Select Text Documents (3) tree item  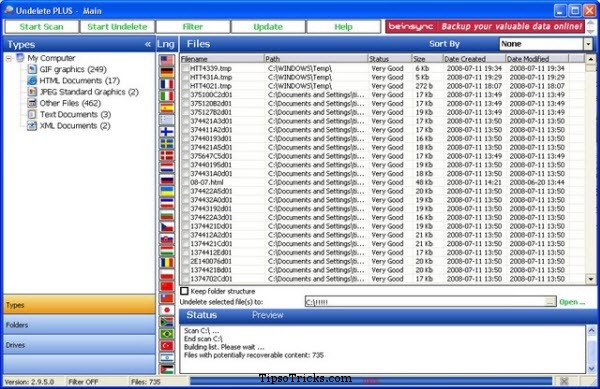pos(75,114)
